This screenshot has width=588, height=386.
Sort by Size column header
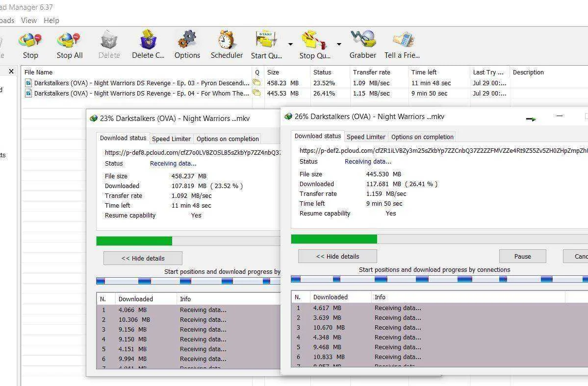click(x=287, y=72)
